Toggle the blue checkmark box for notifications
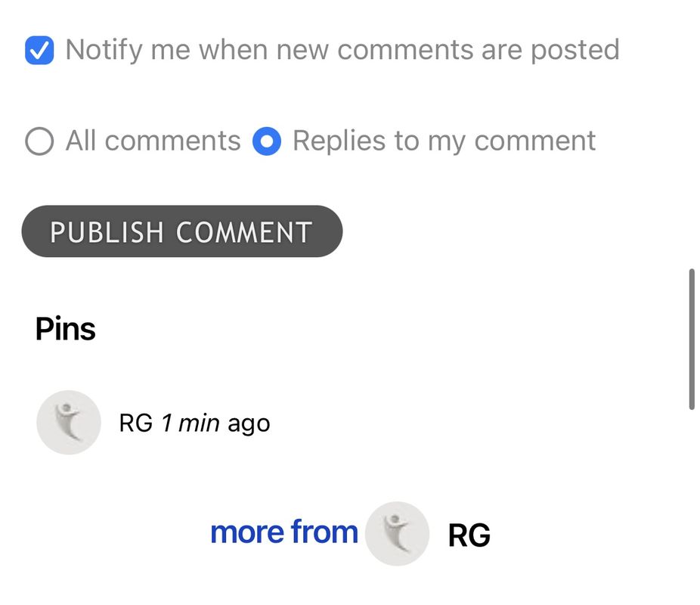The width and height of the screenshot is (700, 605). tap(39, 50)
